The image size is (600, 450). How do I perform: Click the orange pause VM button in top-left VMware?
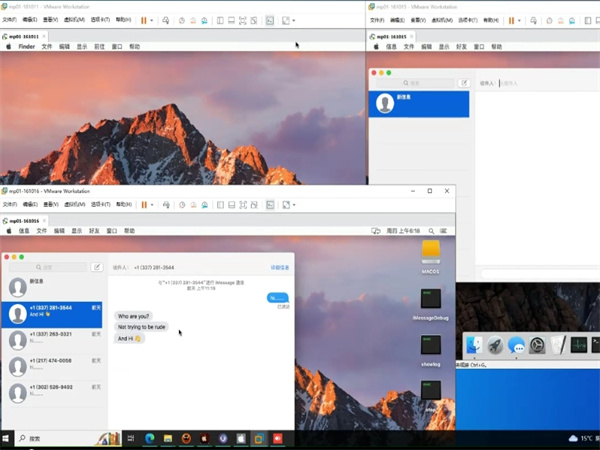[x=143, y=20]
